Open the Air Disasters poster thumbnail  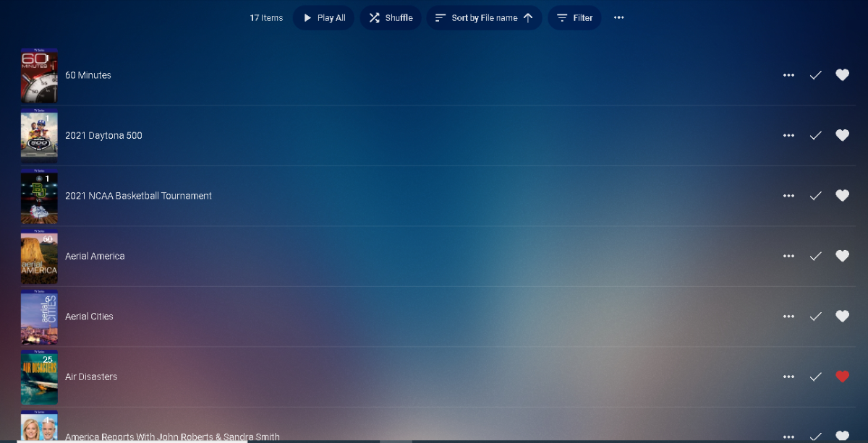pos(39,377)
